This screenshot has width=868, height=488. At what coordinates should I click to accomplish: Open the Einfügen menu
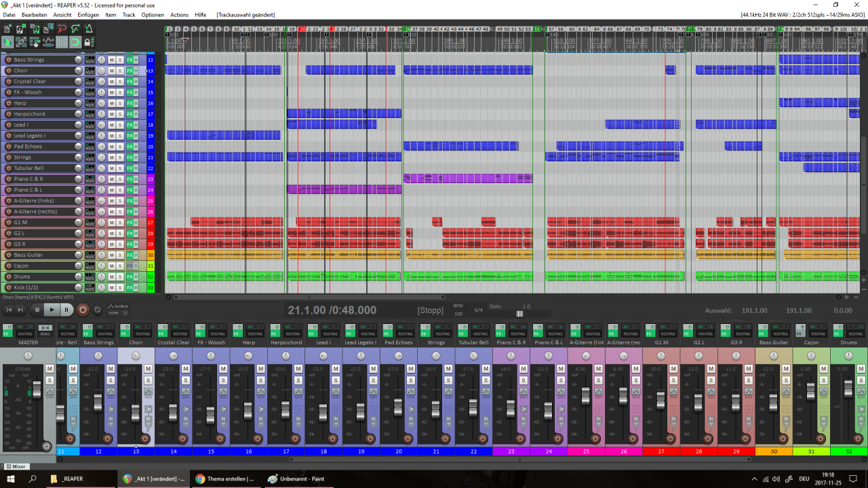(x=88, y=15)
